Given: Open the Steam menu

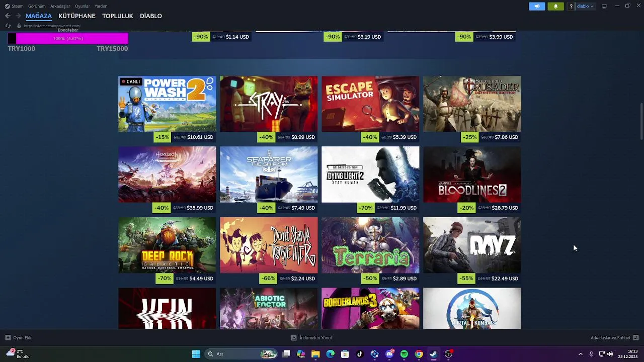Looking at the screenshot, I should pyautogui.click(x=15, y=7).
